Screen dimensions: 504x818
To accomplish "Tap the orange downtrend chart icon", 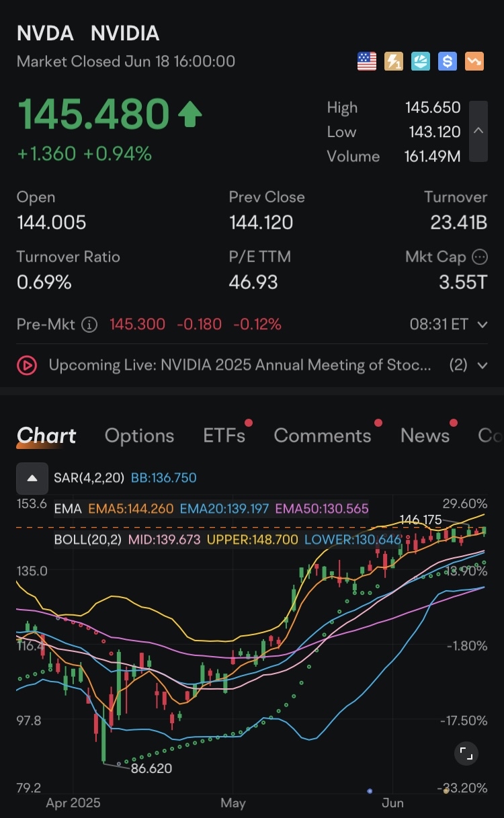I will pos(475,62).
